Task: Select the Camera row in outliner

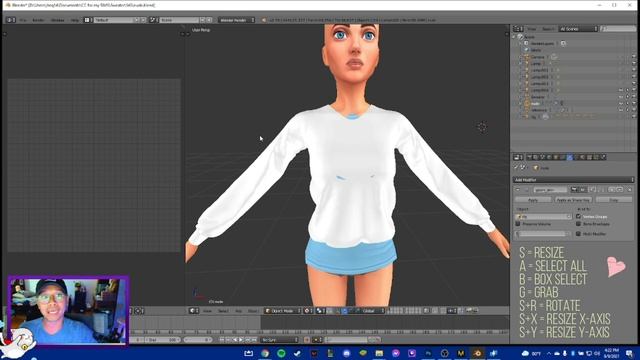Action: point(538,57)
